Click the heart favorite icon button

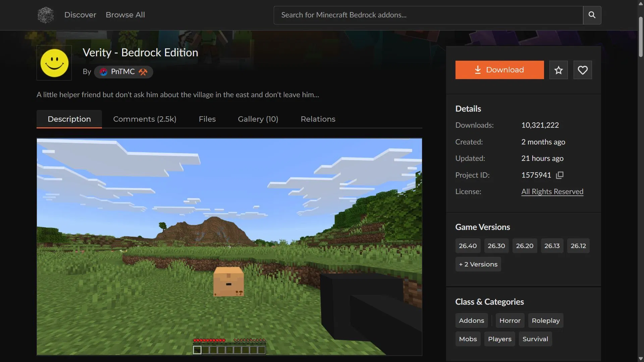[x=583, y=70]
